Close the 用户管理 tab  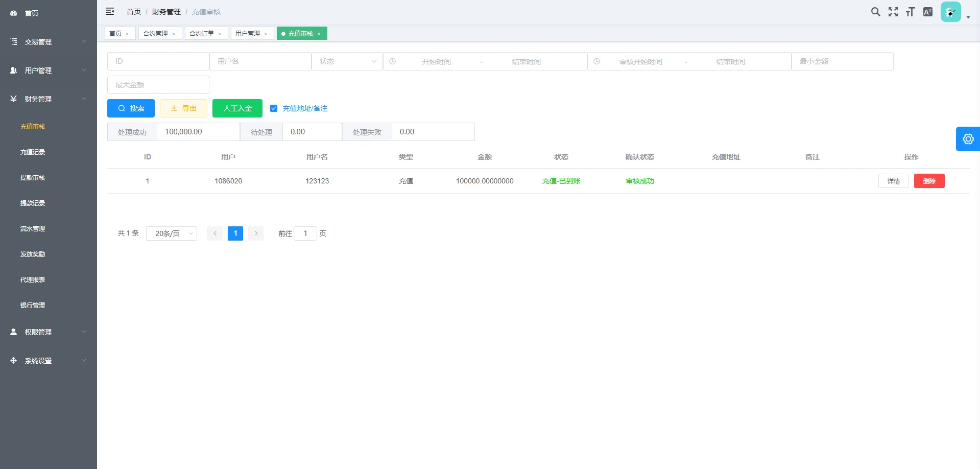(x=266, y=33)
